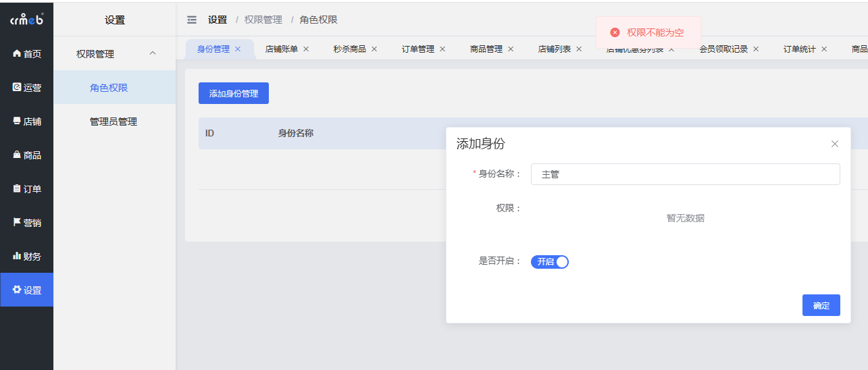Open 商品 products section in sidebar
Viewport: 868px width, 370px height.
(27, 155)
